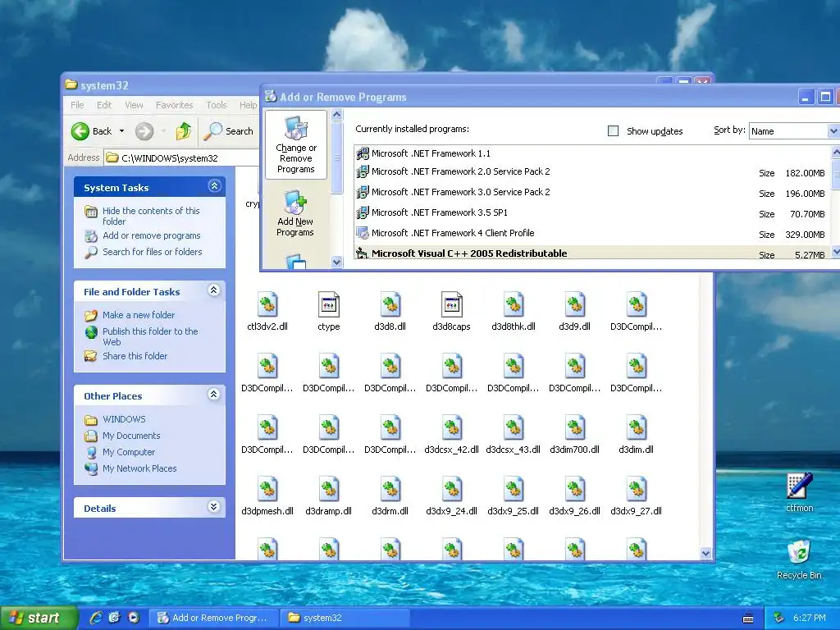
Task: Open the View menu in system32
Action: (x=134, y=105)
